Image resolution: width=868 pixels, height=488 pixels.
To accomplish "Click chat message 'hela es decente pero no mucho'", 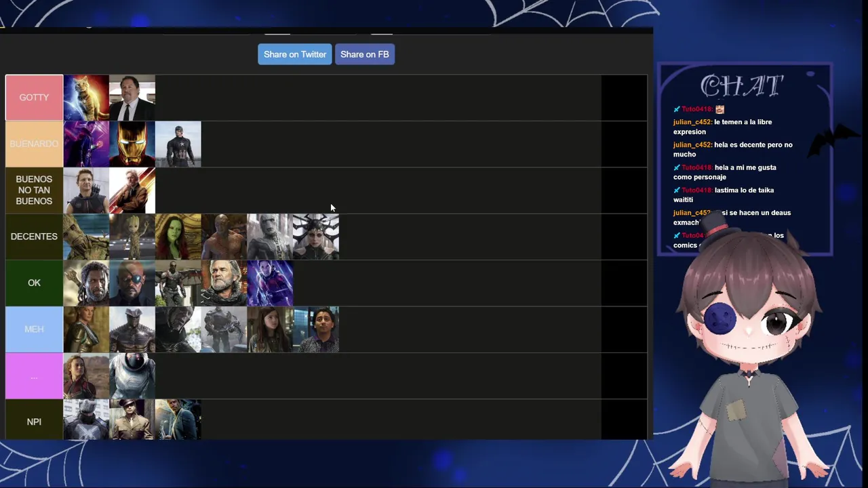I will [732, 149].
